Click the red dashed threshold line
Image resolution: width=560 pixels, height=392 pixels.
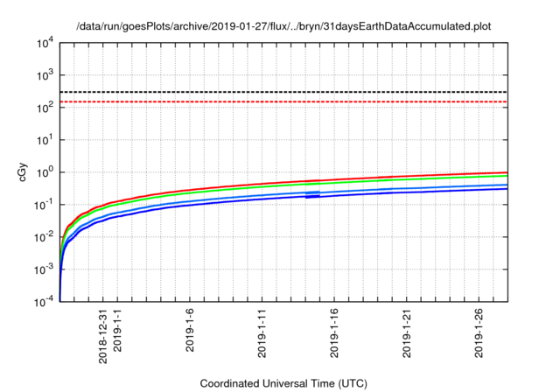pos(262,102)
